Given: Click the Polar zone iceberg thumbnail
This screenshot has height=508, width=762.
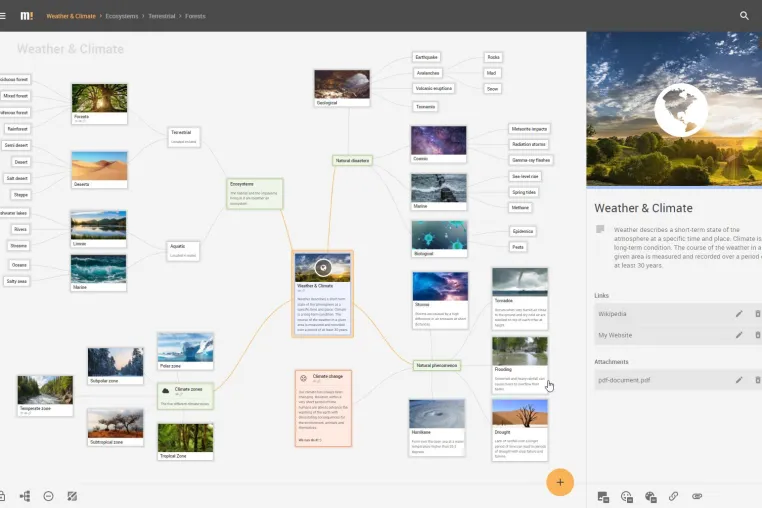Looking at the screenshot, I should pos(185,347).
